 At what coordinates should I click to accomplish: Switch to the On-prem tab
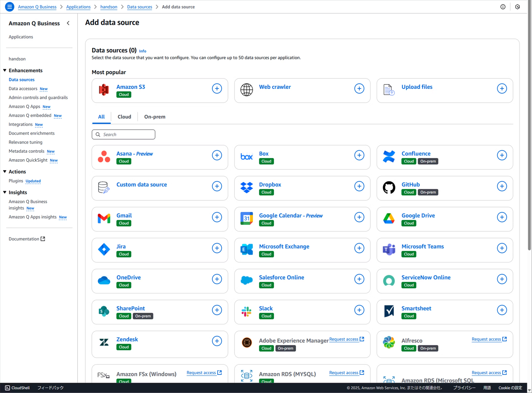pyautogui.click(x=155, y=117)
